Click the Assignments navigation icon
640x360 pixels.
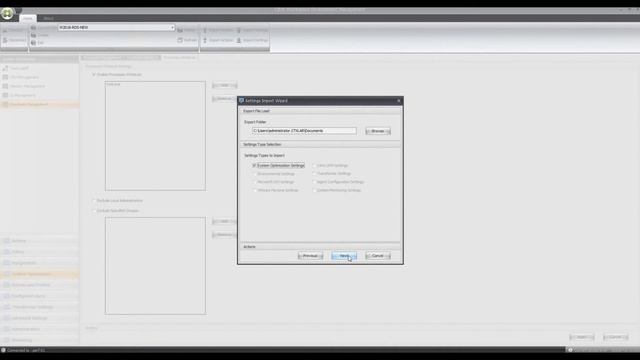coord(7,263)
